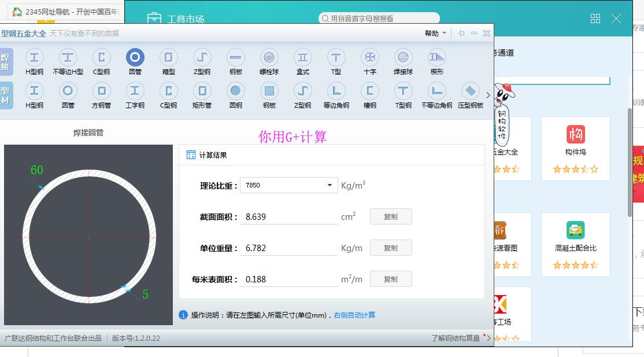This screenshot has width=644, height=357.
Task: Edit the wall thickness value 5
Action: point(146,295)
